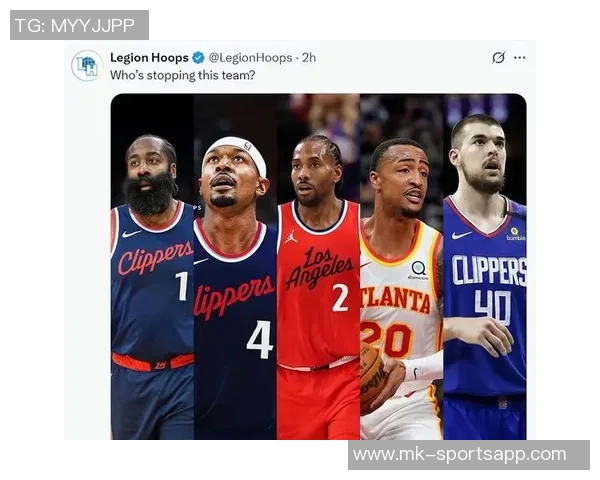Open the Clippers number 1 jersey photo panel
This screenshot has height=480, width=600.
click(x=152, y=266)
